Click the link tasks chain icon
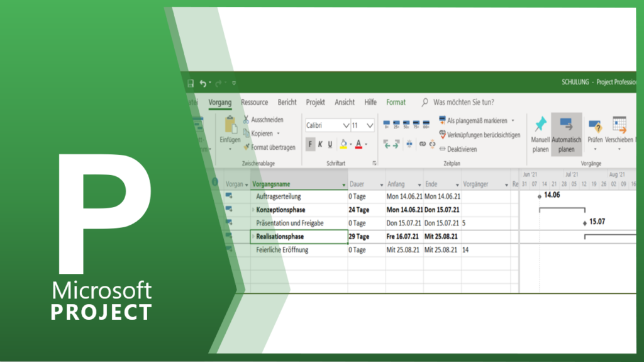The image size is (644, 362). [x=422, y=144]
